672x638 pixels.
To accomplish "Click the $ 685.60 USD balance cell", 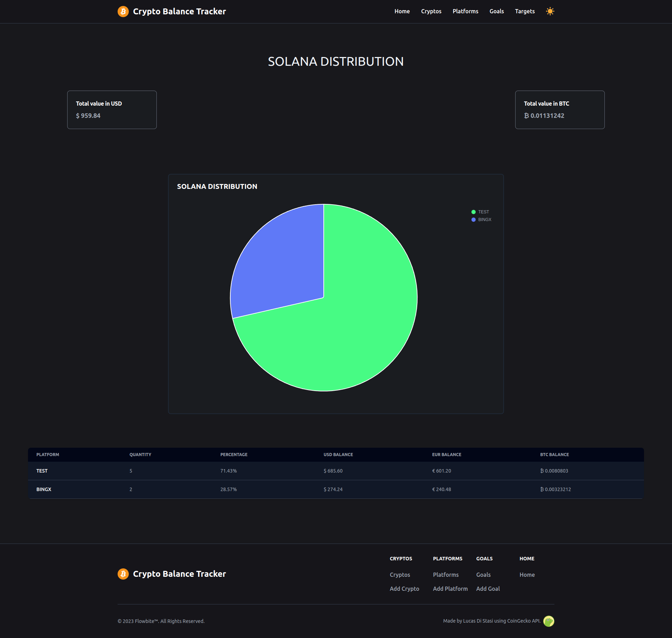I will (x=333, y=471).
